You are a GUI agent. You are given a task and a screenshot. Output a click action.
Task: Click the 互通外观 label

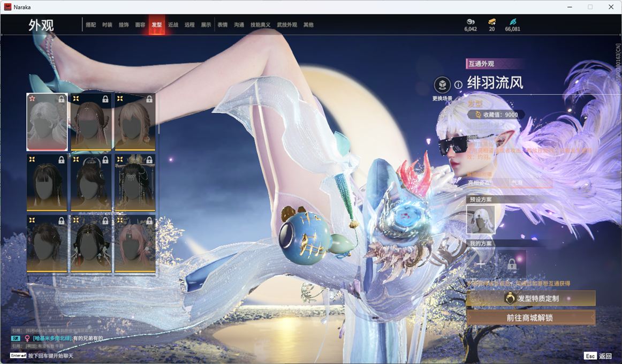(482, 64)
